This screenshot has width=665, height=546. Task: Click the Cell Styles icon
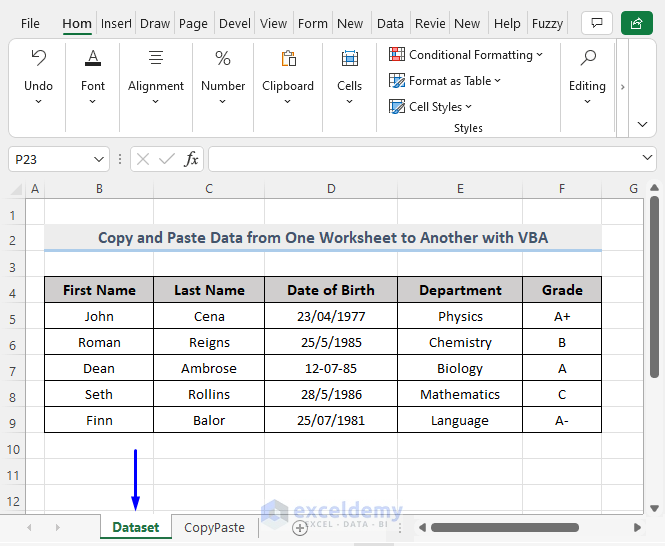tap(397, 106)
